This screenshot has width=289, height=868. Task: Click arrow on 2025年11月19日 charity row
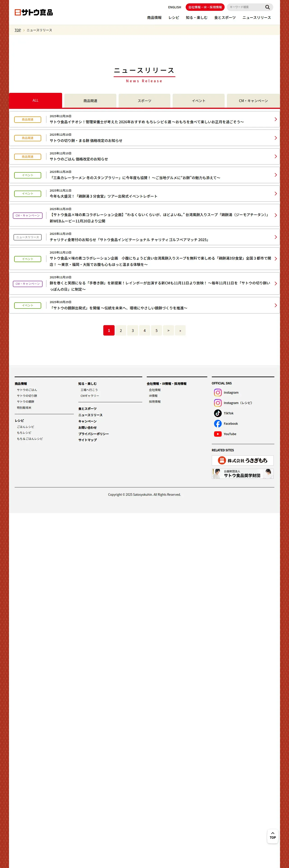(275, 237)
